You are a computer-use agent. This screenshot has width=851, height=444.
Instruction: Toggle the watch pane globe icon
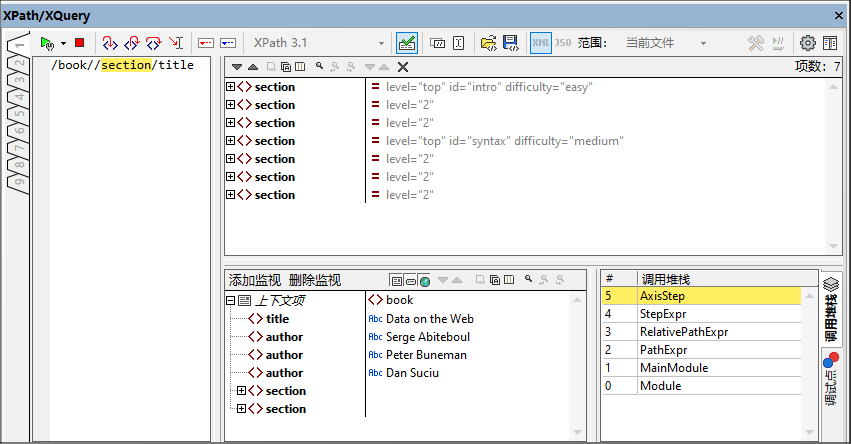pos(425,281)
